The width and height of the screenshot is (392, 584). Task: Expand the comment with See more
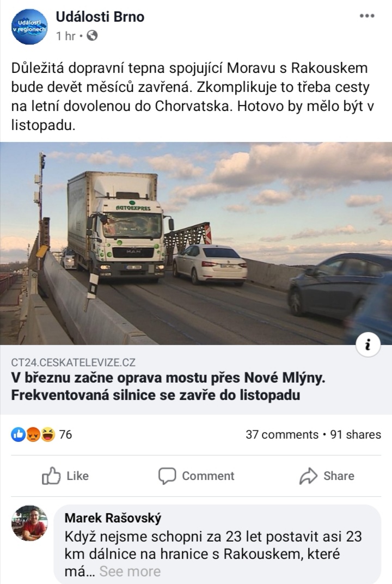tap(130, 571)
